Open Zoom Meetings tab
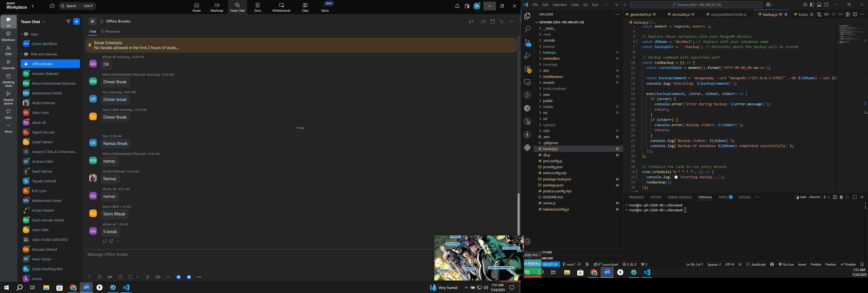This screenshot has height=293, width=868. [217, 7]
